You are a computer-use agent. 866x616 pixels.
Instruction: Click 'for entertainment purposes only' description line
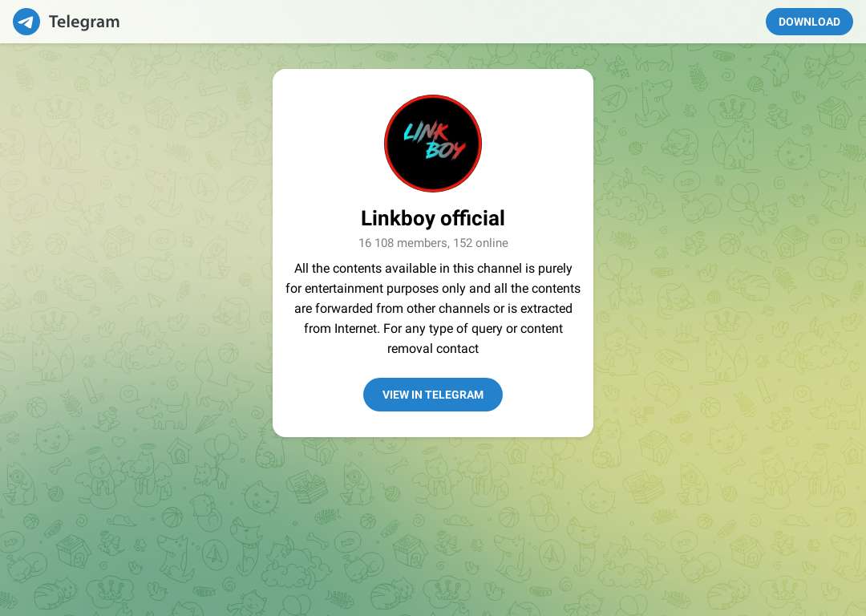[x=433, y=289]
